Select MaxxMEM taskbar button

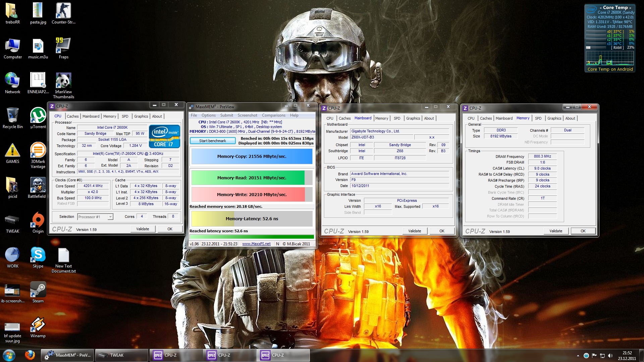[68, 355]
